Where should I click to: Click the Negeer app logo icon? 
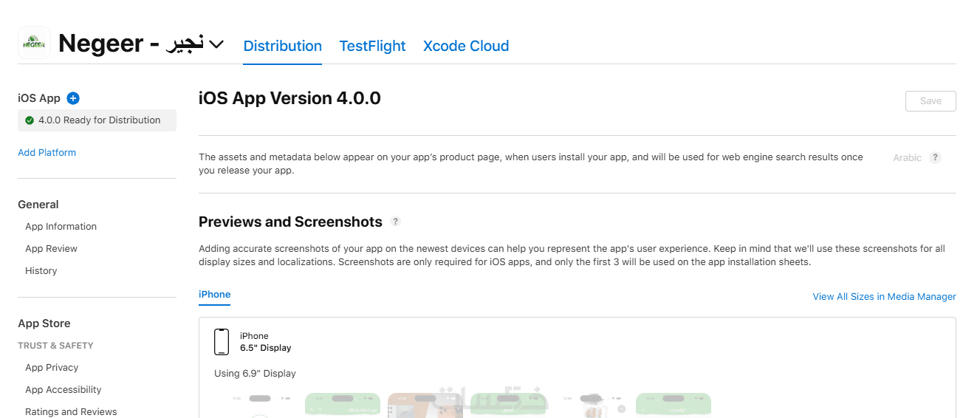point(34,43)
